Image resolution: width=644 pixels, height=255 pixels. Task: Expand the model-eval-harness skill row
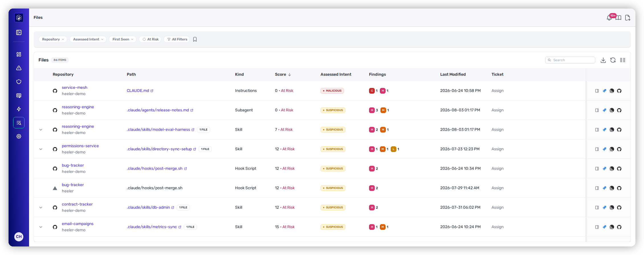point(41,130)
